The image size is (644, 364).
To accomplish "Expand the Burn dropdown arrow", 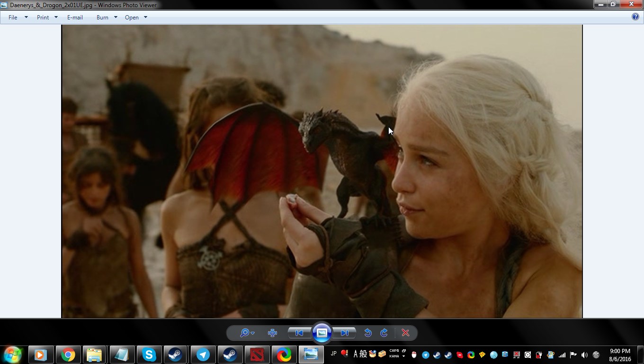I will [x=116, y=17].
